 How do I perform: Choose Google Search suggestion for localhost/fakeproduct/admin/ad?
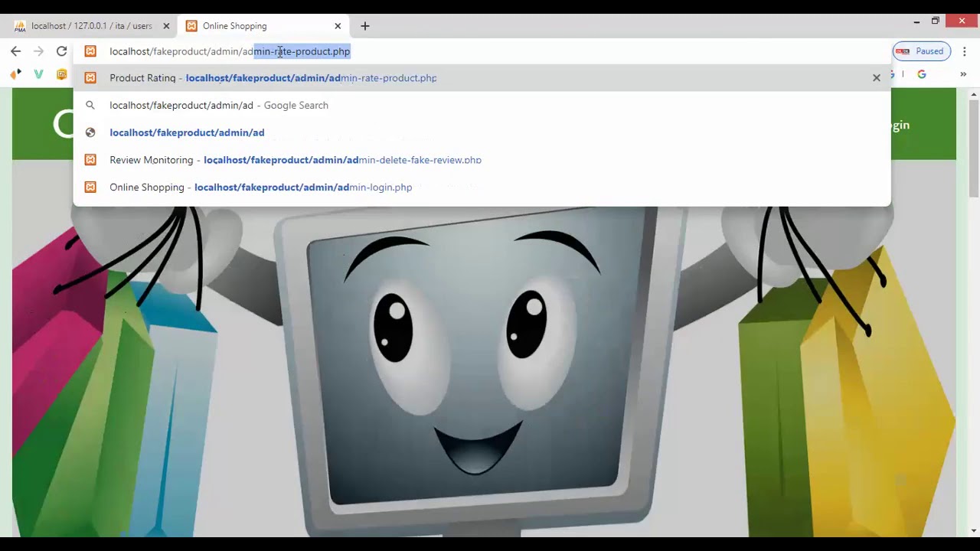482,106
